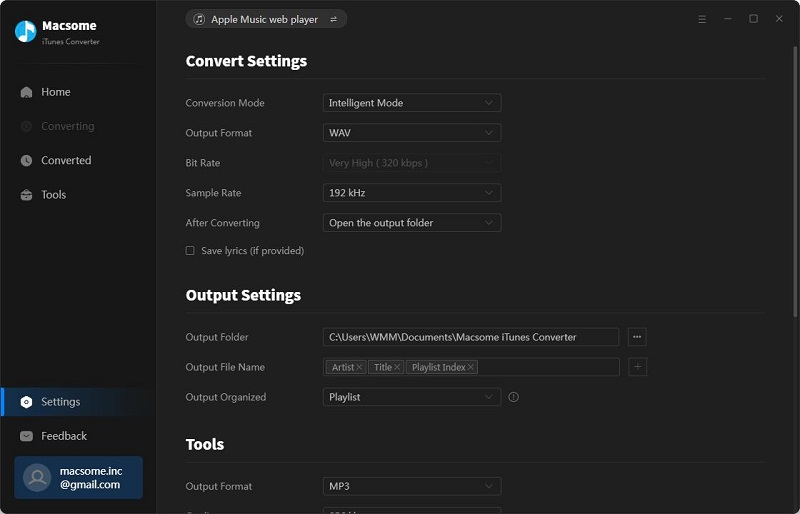Click the Output Folder path field
Screen dimensions: 800x514
[470, 337]
